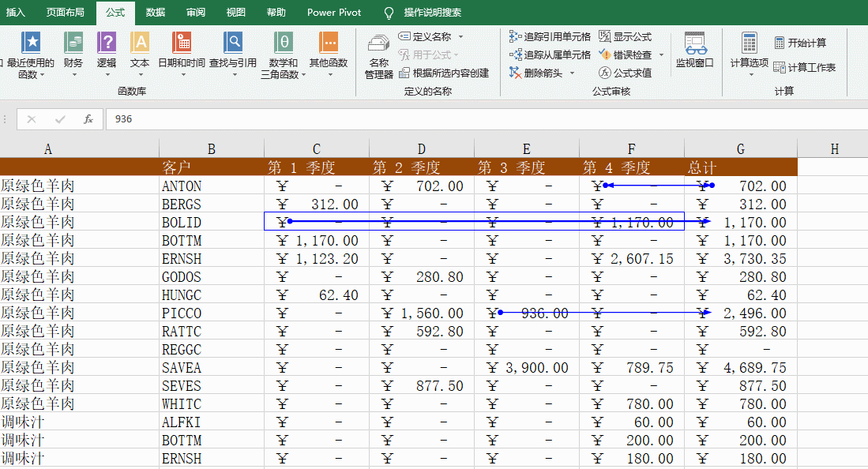Click the 总计 header cell
The image size is (868, 469).
[x=741, y=167]
